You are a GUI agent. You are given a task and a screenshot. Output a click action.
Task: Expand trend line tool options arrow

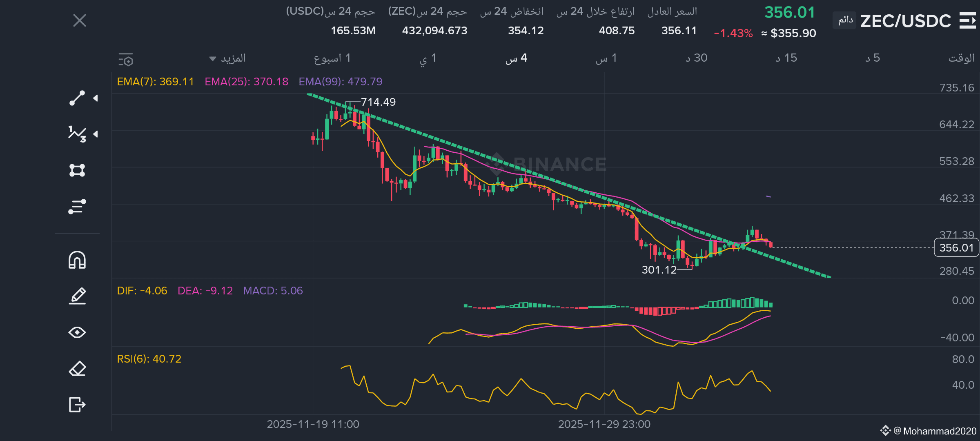[96, 98]
